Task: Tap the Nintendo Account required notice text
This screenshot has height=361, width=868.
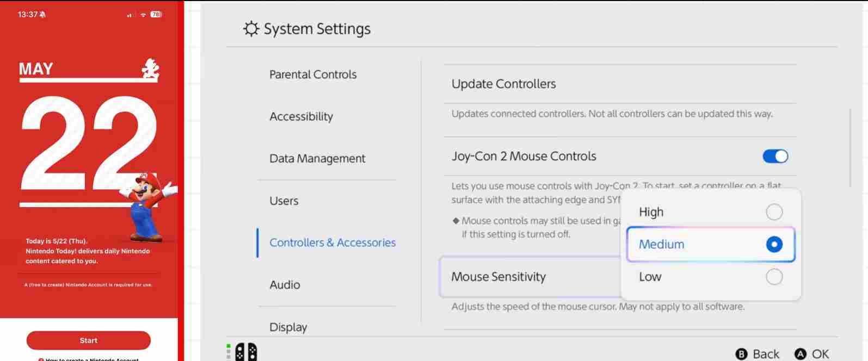Action: click(88, 285)
